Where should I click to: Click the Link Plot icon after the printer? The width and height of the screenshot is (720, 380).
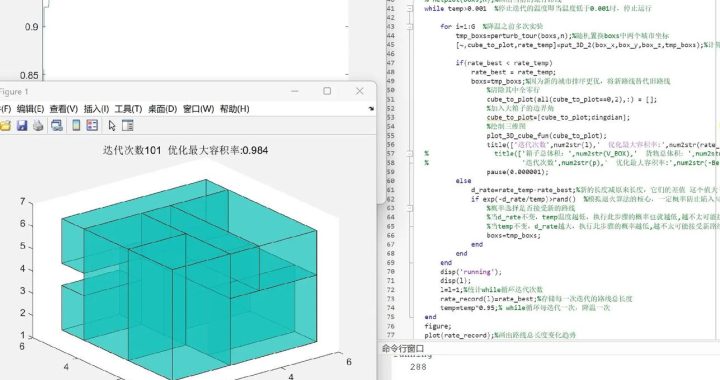point(57,125)
